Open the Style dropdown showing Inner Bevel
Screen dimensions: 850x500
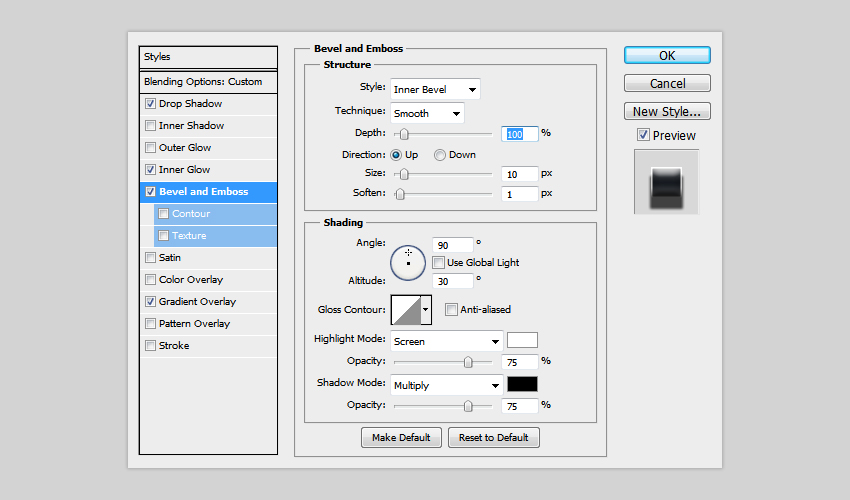[x=435, y=89]
